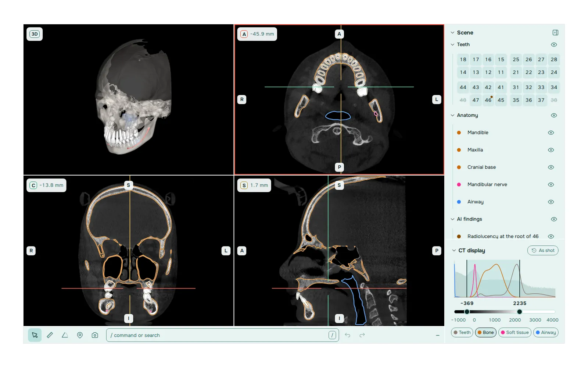Toggle visibility of AI findings group
588x368 pixels.
tap(554, 219)
